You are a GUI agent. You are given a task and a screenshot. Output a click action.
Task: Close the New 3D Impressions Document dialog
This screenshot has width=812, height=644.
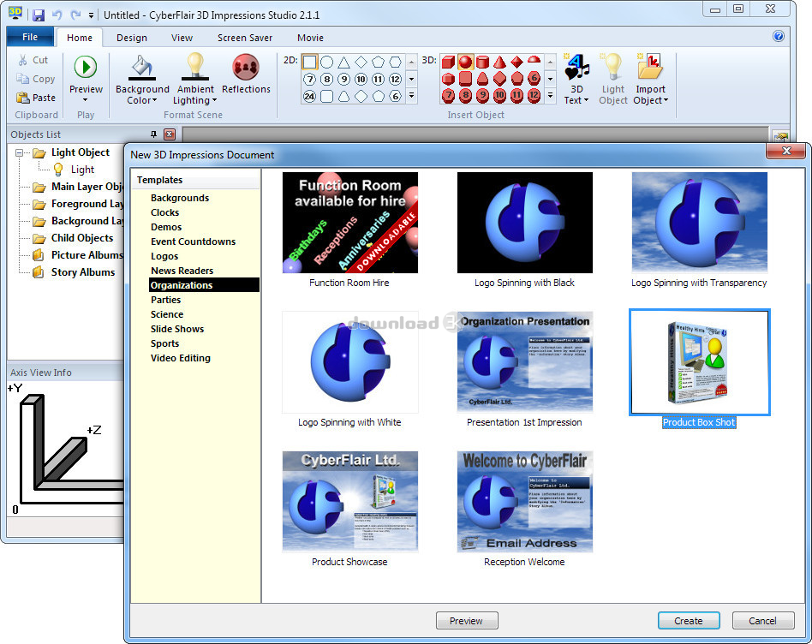(786, 151)
